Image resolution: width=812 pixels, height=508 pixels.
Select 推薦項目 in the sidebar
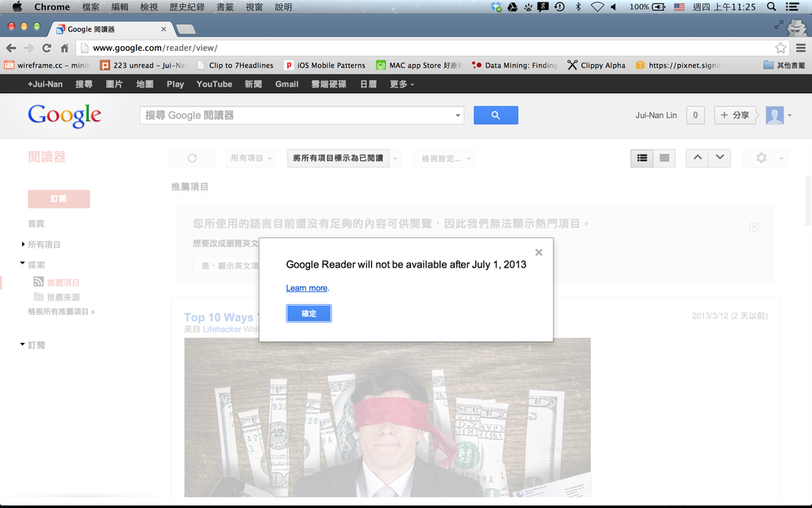click(63, 283)
